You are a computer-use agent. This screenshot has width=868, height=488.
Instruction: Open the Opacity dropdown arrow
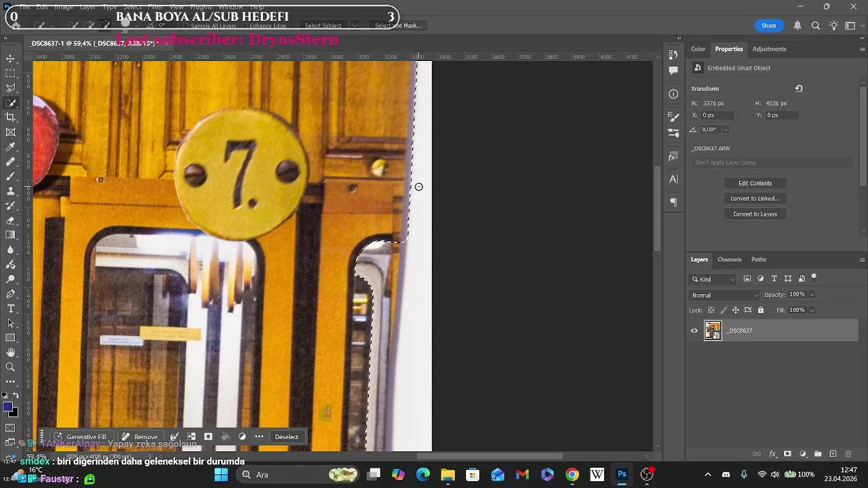[812, 295]
